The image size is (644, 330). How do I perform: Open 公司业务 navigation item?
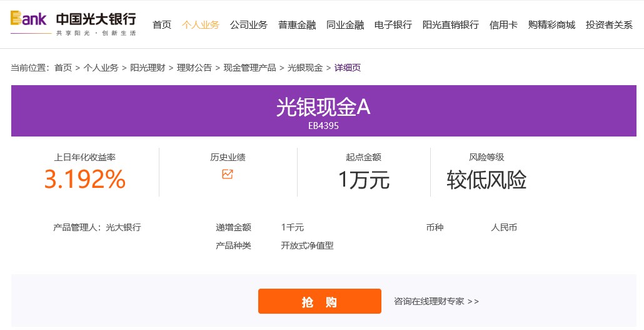coord(249,24)
